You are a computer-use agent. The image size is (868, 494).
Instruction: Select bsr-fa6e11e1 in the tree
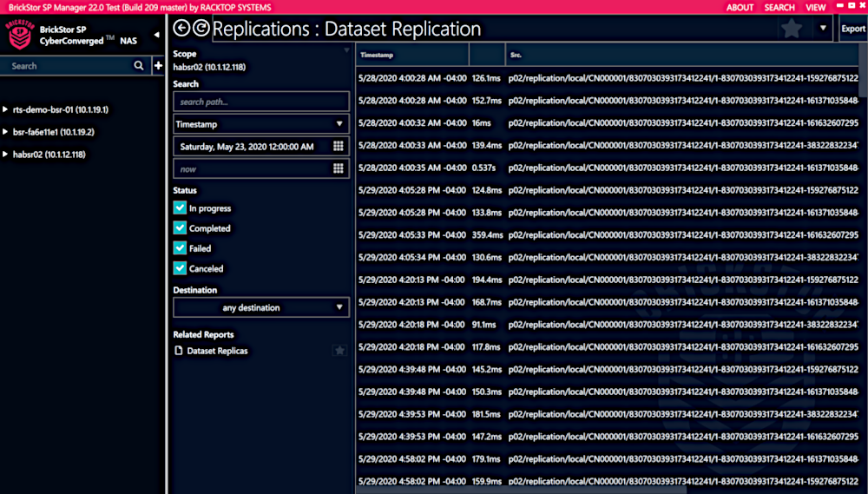[x=54, y=132]
